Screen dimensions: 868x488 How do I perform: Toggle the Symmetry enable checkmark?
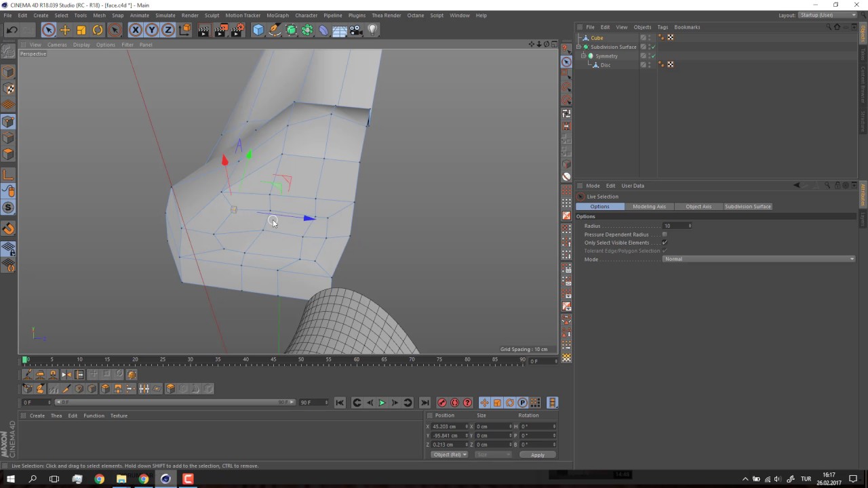[x=653, y=56]
